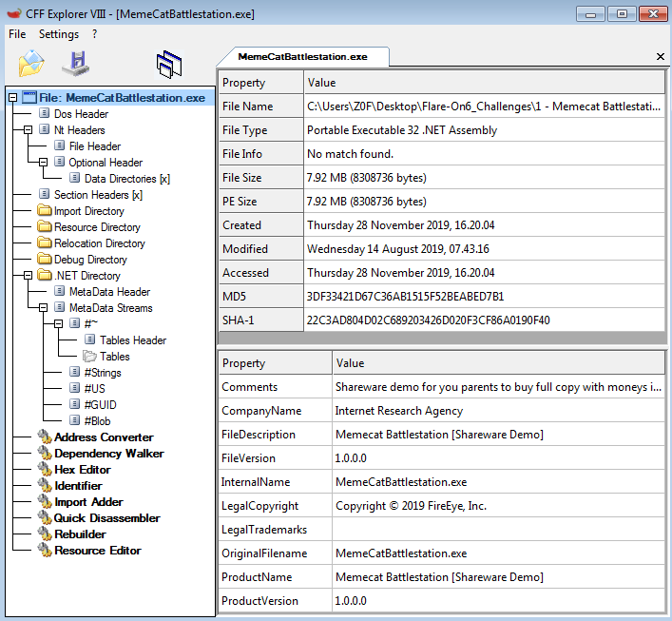Select the Import Adder tool
The width and height of the screenshot is (672, 621).
click(88, 502)
